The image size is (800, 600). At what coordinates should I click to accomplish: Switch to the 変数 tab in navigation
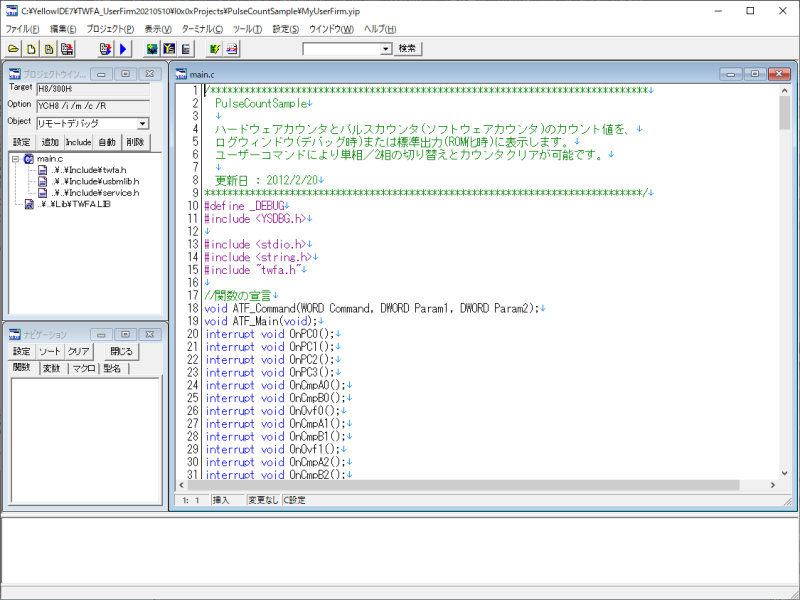52,368
